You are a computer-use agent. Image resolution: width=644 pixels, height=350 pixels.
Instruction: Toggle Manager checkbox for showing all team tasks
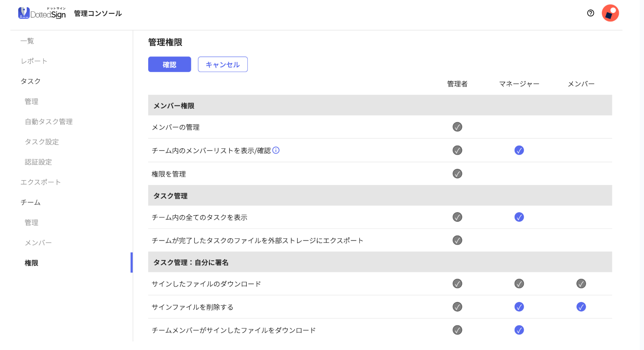click(519, 217)
